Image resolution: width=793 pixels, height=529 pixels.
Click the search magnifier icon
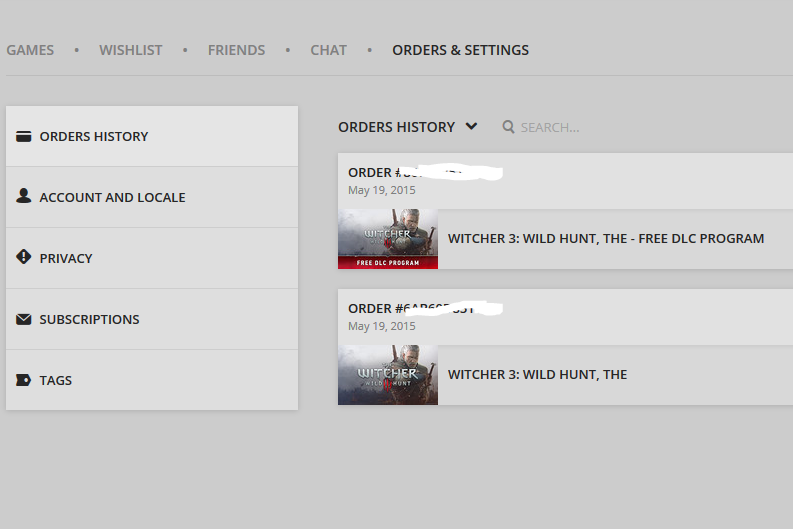click(508, 127)
